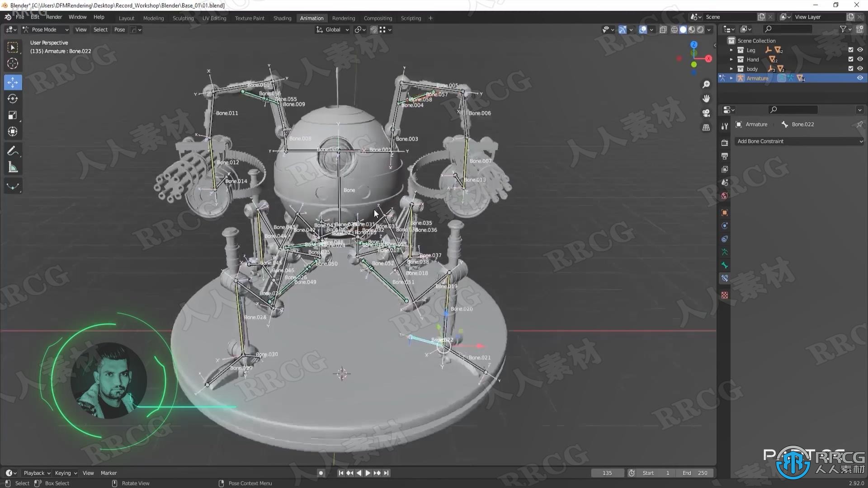This screenshot has height=488, width=868.
Task: Open the World properties tab
Action: 725,196
